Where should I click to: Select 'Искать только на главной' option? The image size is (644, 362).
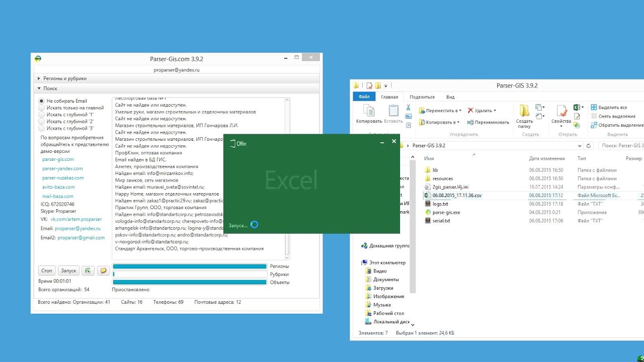click(x=42, y=108)
